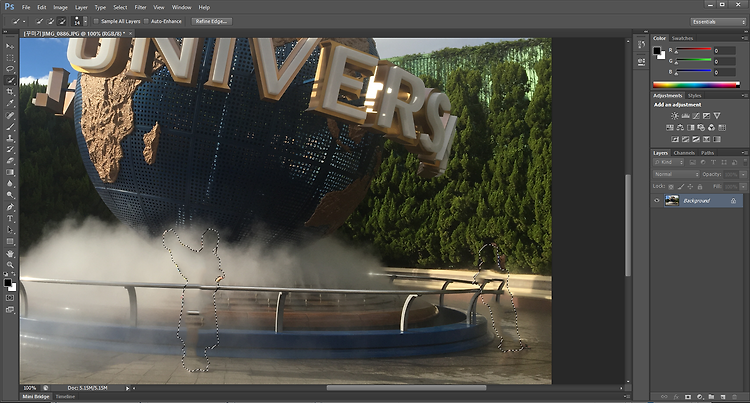This screenshot has height=403, width=750.
Task: Toggle Quick Mask mode
Action: click(10, 298)
